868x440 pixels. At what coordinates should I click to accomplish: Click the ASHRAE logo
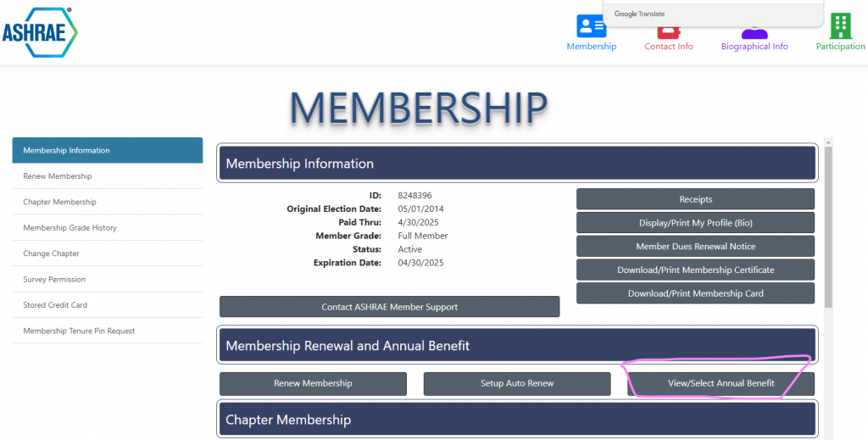coord(40,32)
